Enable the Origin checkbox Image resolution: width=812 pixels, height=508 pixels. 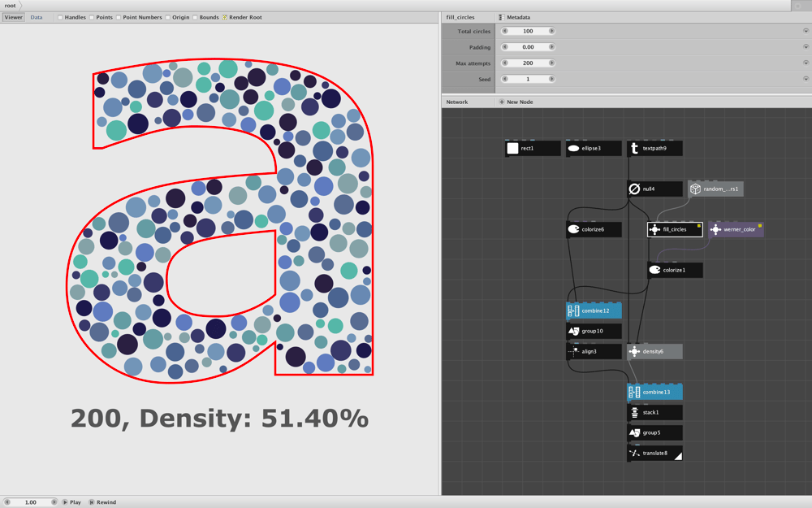click(x=168, y=18)
